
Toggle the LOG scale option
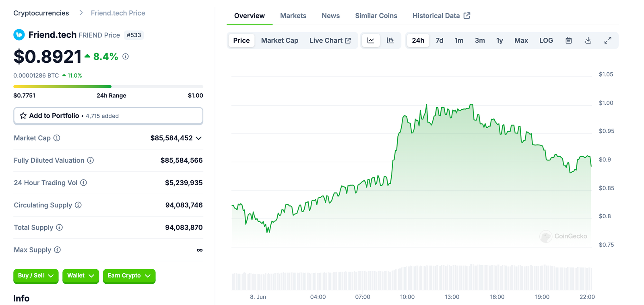(546, 41)
